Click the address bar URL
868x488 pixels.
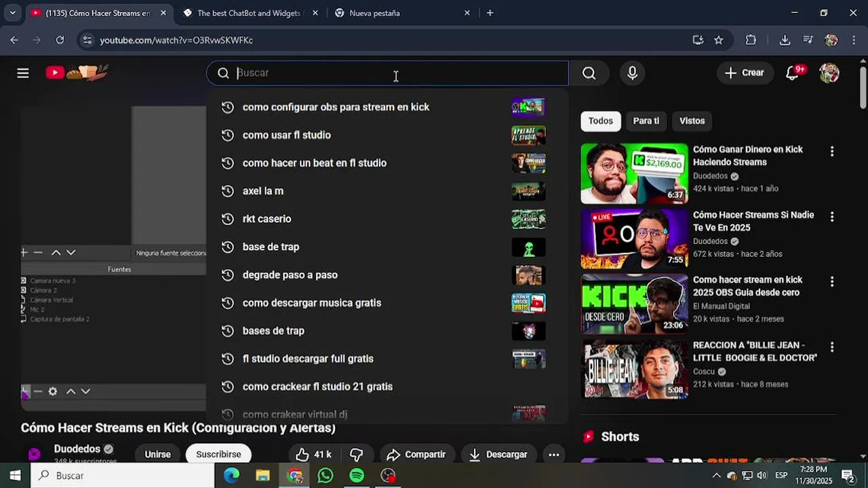click(176, 41)
